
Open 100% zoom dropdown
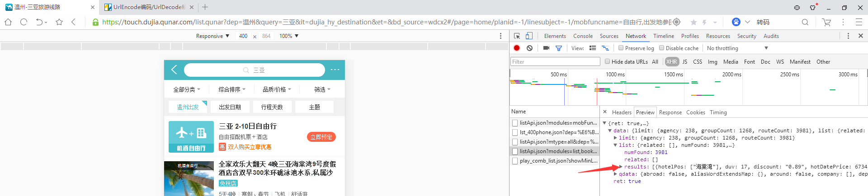pos(289,36)
